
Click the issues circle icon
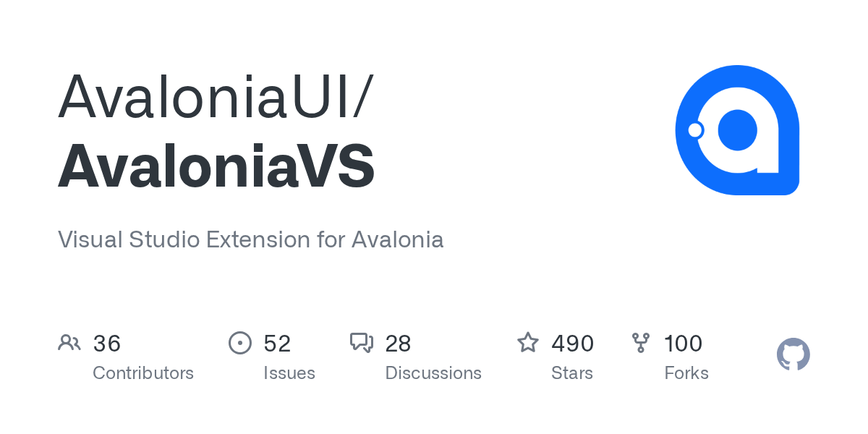tap(239, 343)
